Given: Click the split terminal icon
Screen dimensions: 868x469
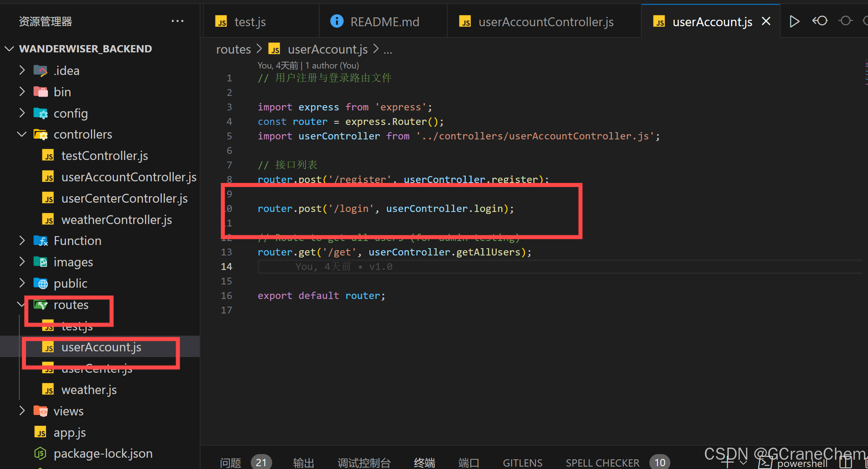Looking at the screenshot, I should pyautogui.click(x=845, y=463).
